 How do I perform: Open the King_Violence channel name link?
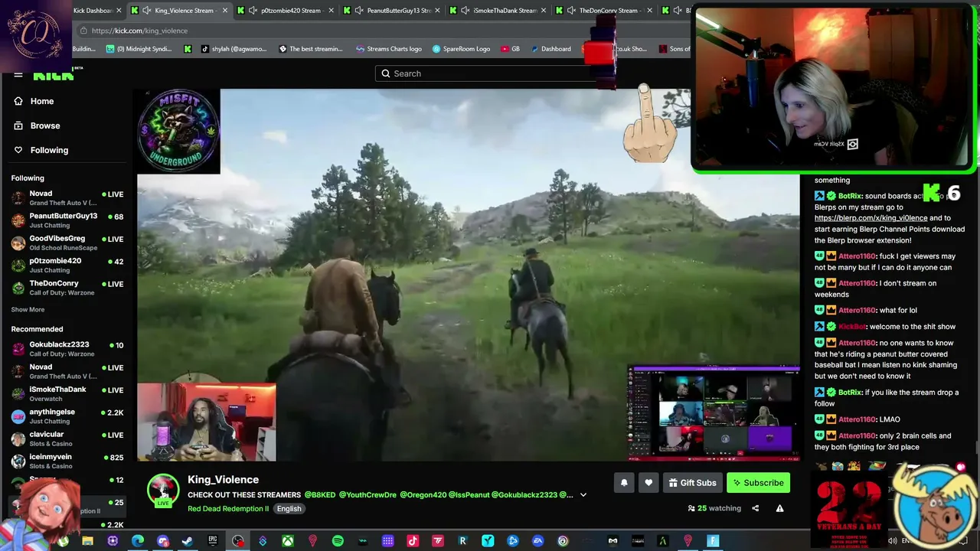point(223,480)
